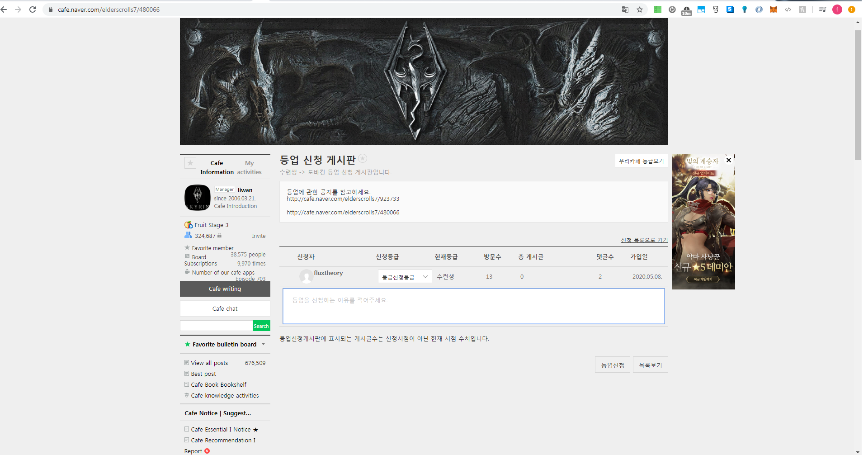Expand the Favorite bulletin board section

tap(263, 344)
